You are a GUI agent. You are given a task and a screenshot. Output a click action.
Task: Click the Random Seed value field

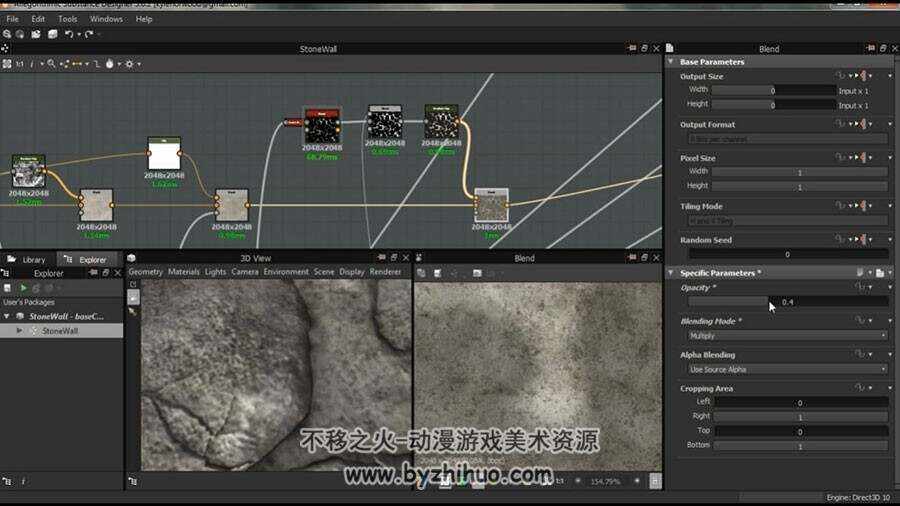[x=788, y=254]
